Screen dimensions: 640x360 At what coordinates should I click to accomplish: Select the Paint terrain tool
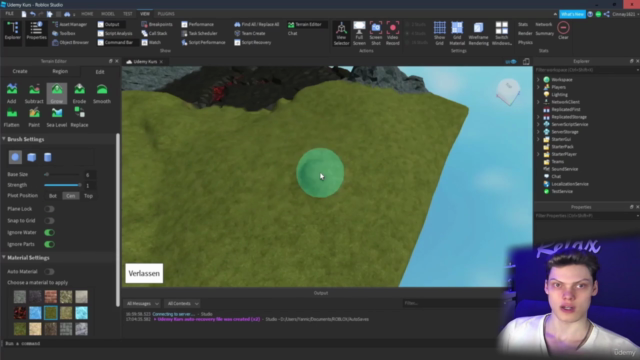(34, 117)
